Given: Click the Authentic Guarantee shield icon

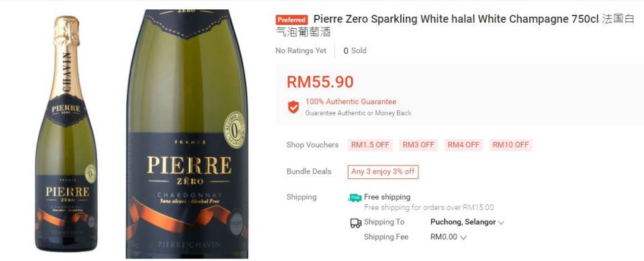Looking at the screenshot, I should 293,107.
